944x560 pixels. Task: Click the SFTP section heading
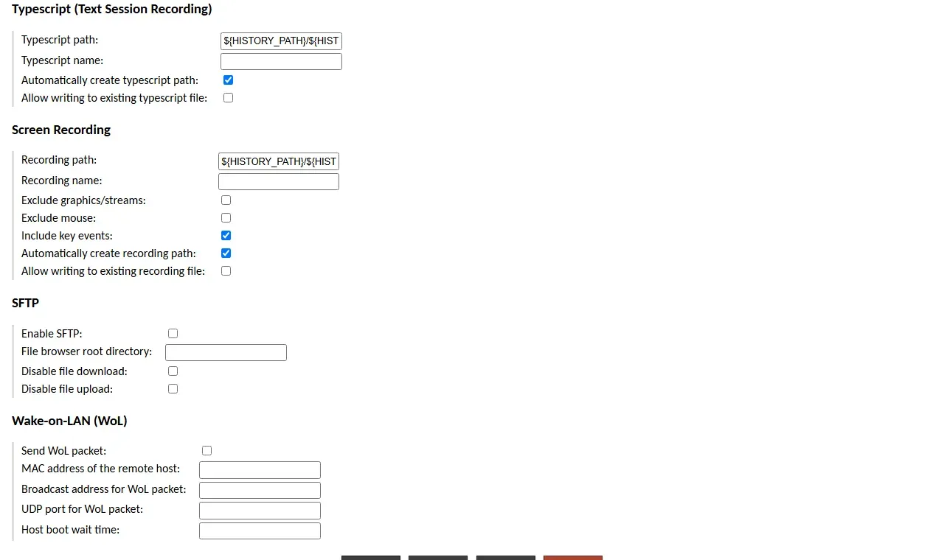tap(25, 303)
